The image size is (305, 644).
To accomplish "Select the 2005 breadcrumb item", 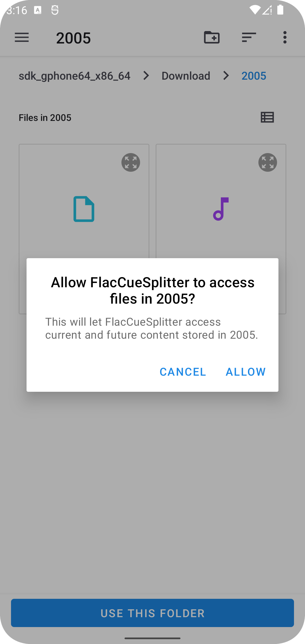I will pos(254,76).
